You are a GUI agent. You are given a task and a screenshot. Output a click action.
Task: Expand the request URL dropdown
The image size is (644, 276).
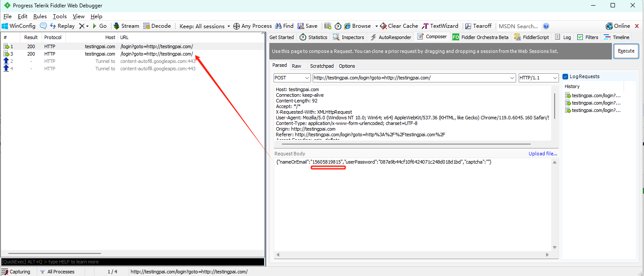point(512,78)
